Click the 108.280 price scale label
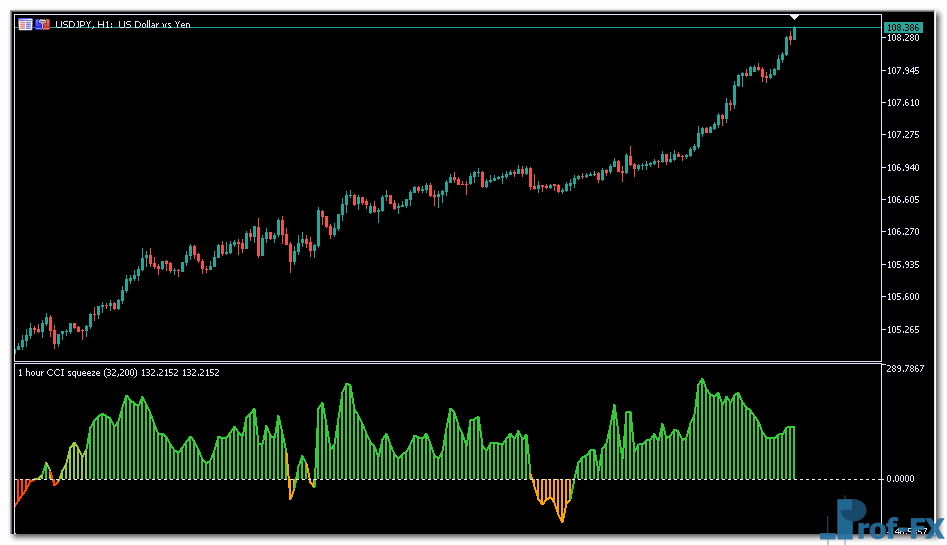Viewport: 947px width, 545px height. (903, 38)
